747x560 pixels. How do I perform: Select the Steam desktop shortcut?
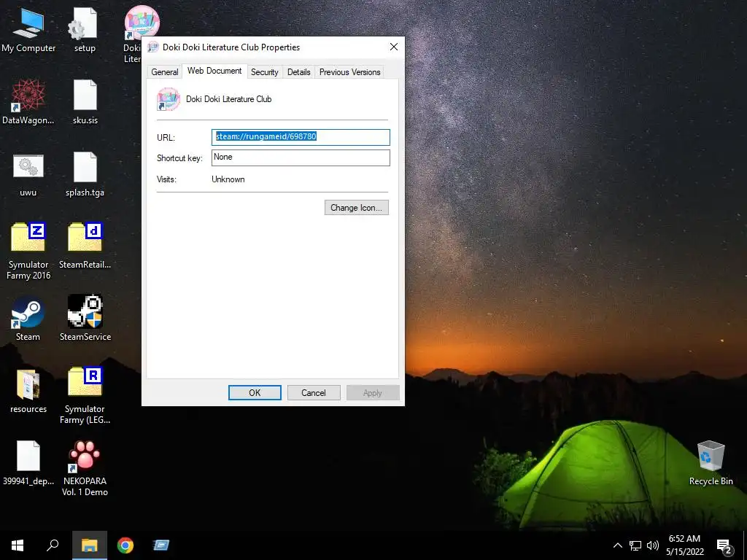pos(28,318)
